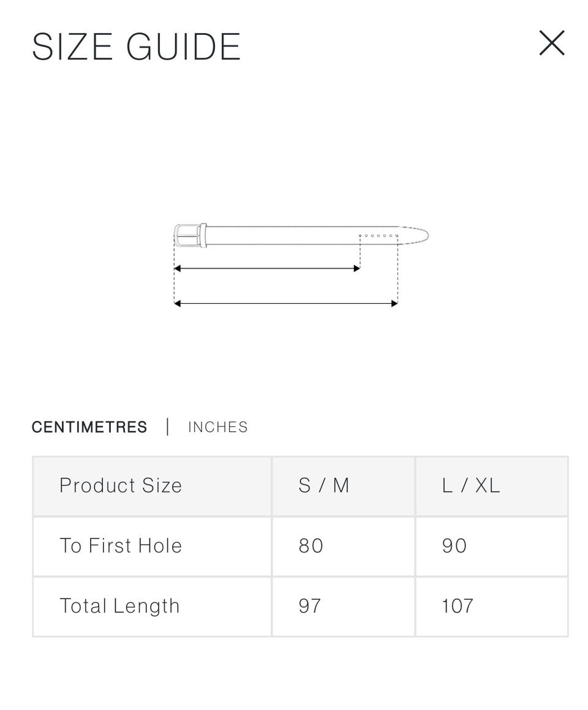Switch units to Inches
Viewport: 588px width, 710px height.
pyautogui.click(x=217, y=427)
